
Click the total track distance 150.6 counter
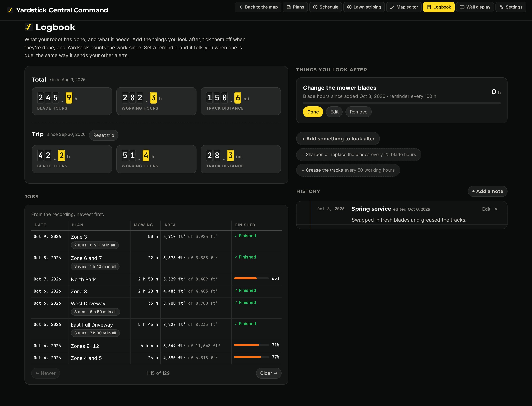[240, 101]
